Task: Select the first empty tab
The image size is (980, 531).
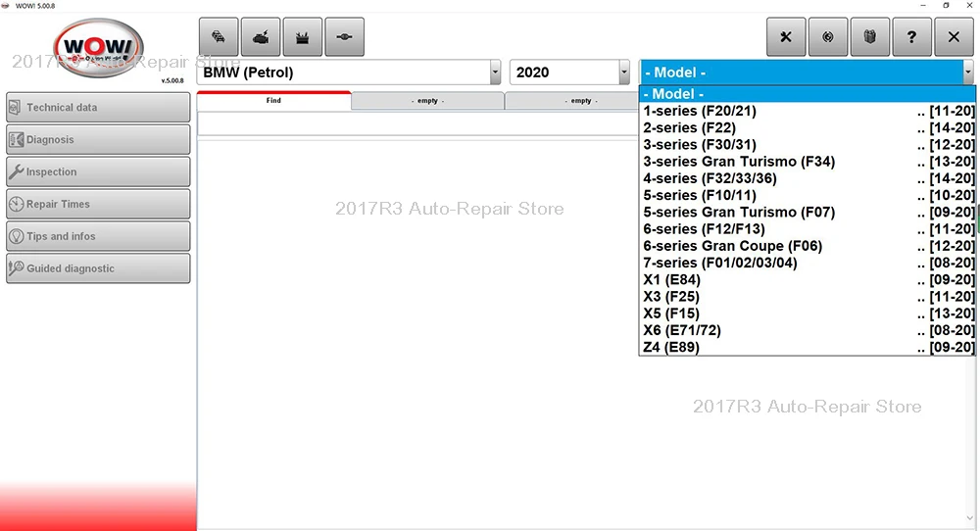Action: pos(427,101)
